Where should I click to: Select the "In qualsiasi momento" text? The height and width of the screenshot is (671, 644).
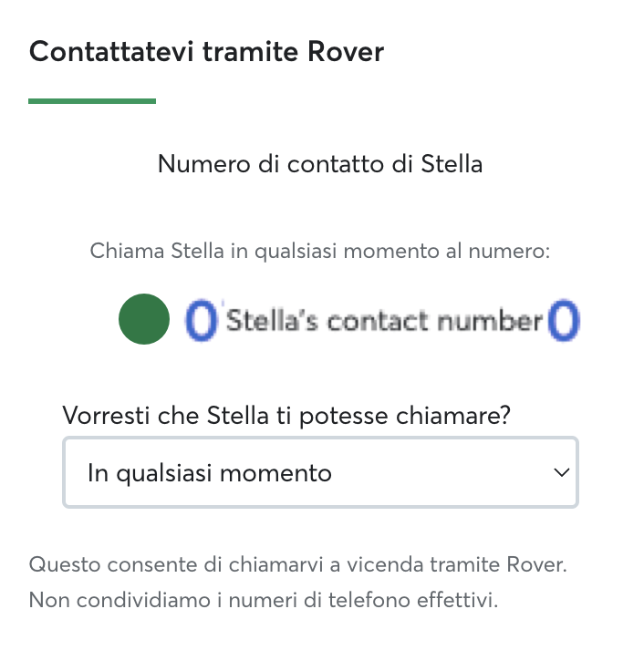(x=210, y=473)
